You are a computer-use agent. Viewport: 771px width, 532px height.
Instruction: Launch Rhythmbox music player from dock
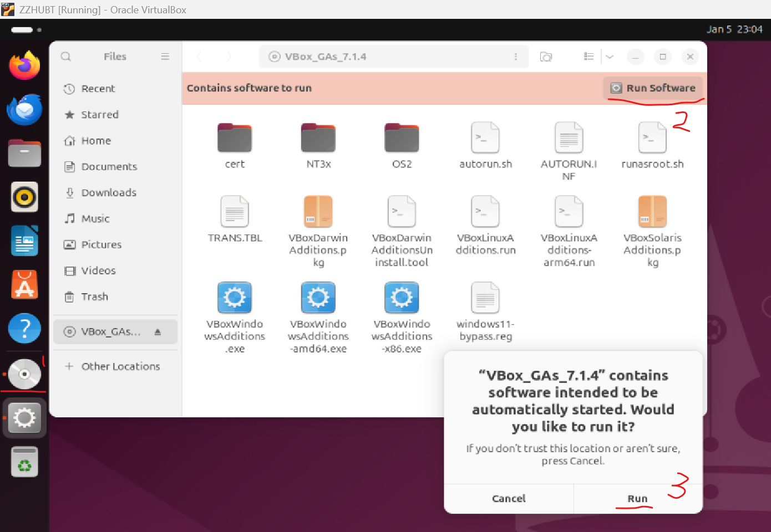click(24, 197)
